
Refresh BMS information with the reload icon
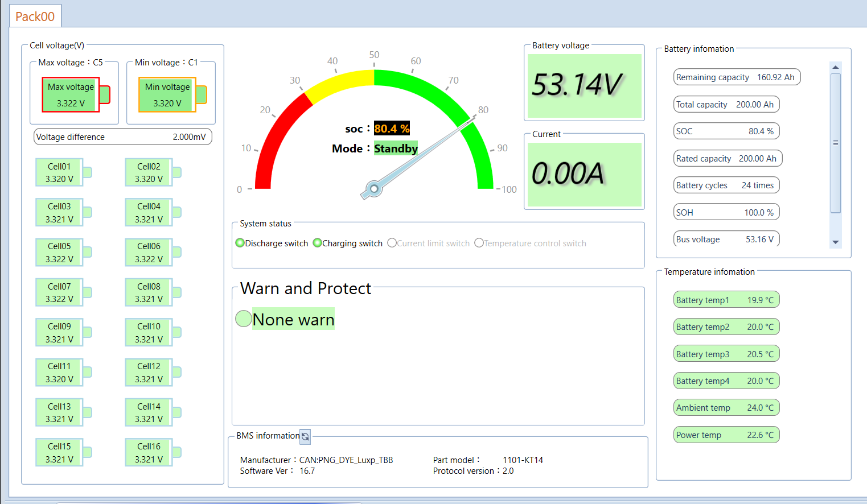tap(305, 436)
